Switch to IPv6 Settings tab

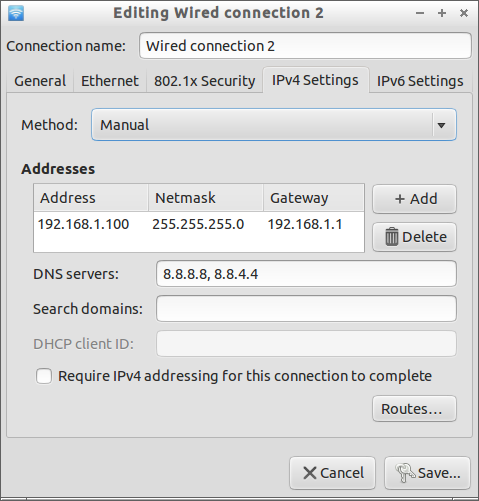click(x=420, y=81)
